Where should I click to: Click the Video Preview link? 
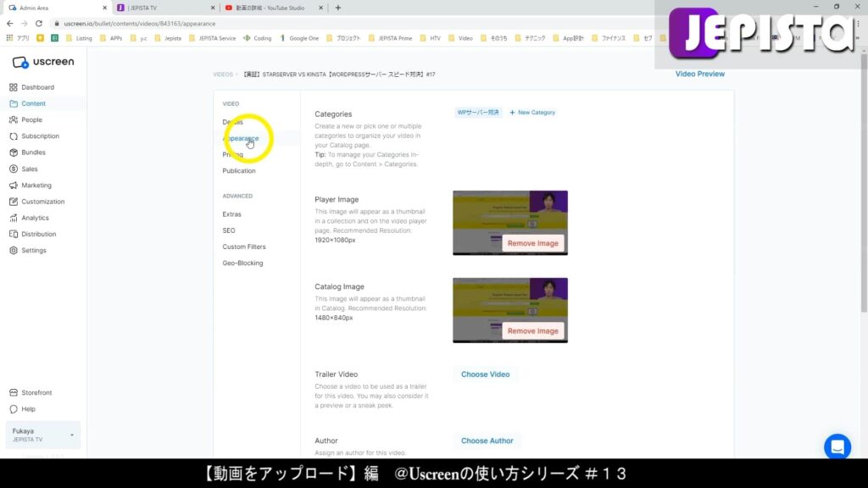(x=699, y=74)
